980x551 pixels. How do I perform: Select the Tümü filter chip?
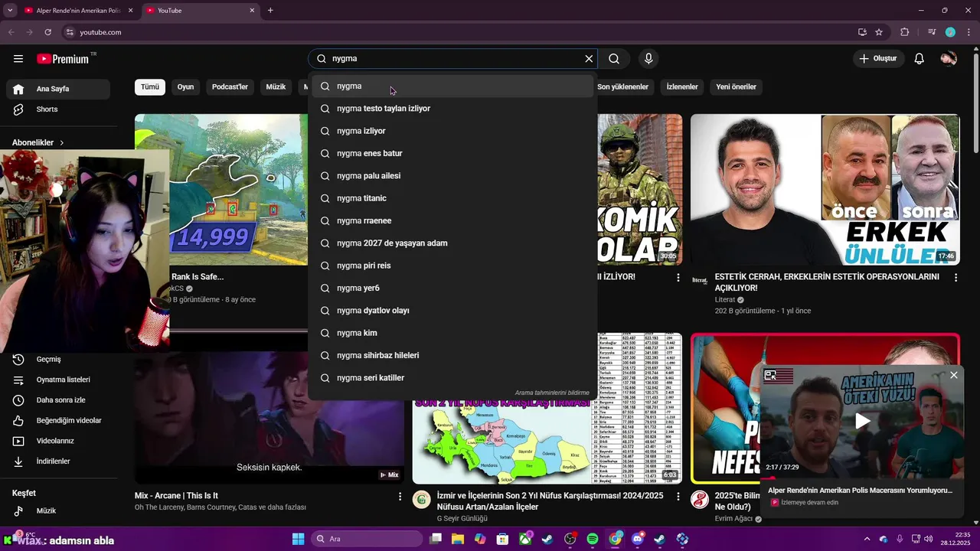pos(150,86)
